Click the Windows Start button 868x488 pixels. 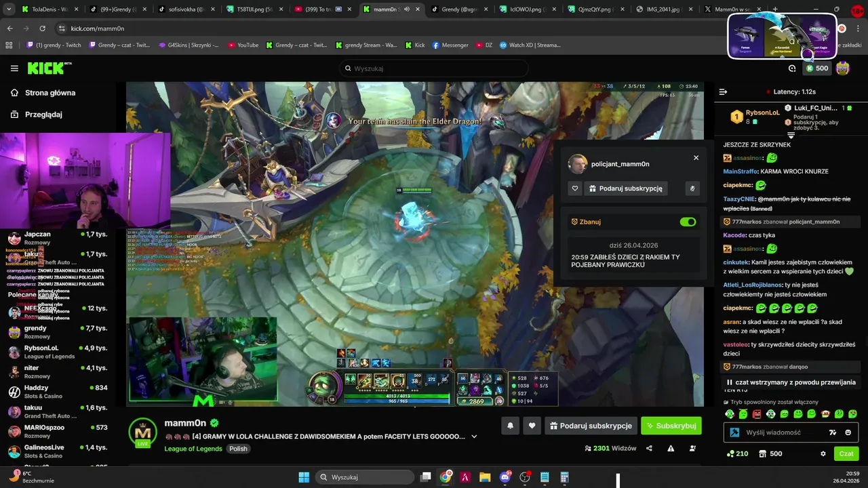[x=304, y=477]
